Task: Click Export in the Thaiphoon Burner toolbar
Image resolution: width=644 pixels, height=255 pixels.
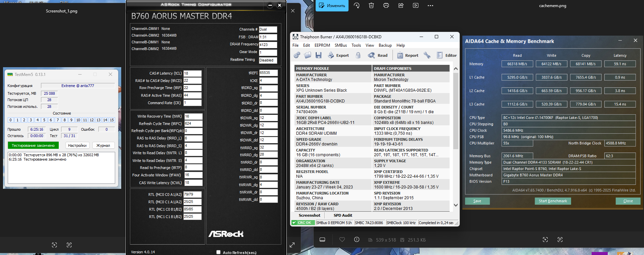Action: [x=338, y=55]
